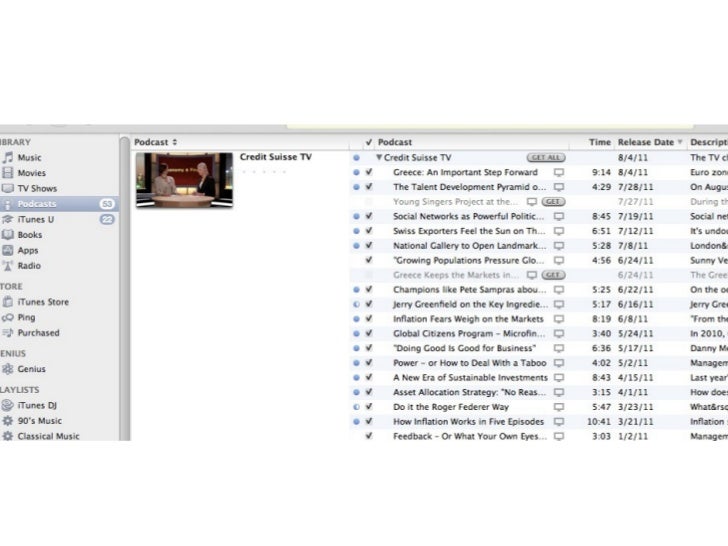Open the 90's Music gear icon
This screenshot has height=546, width=728.
coord(8,421)
